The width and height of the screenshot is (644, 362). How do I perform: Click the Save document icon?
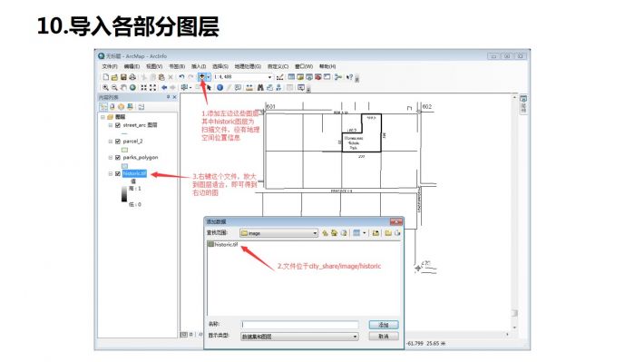coord(123,77)
